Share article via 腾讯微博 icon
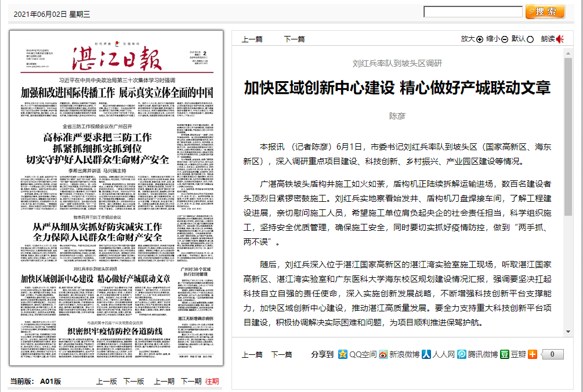 pos(461,354)
